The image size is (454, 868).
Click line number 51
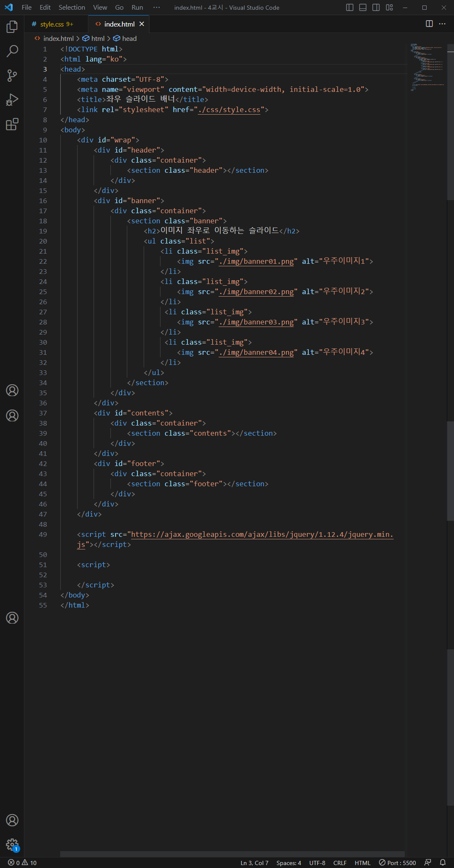pyautogui.click(x=43, y=565)
